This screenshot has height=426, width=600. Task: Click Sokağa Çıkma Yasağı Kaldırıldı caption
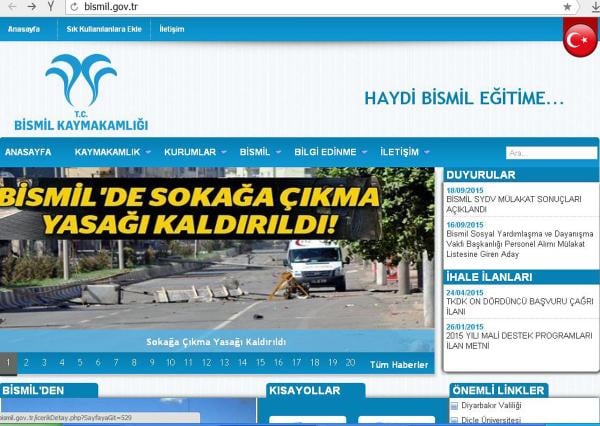(216, 342)
